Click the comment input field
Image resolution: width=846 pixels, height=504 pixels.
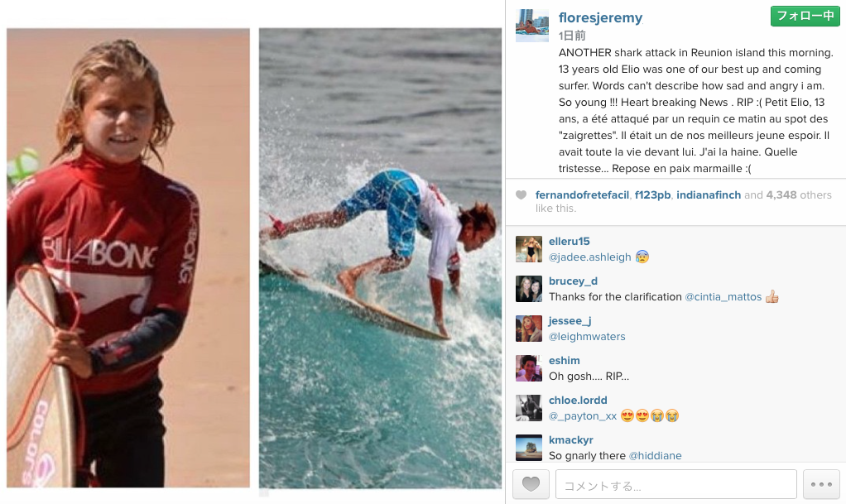point(676,484)
